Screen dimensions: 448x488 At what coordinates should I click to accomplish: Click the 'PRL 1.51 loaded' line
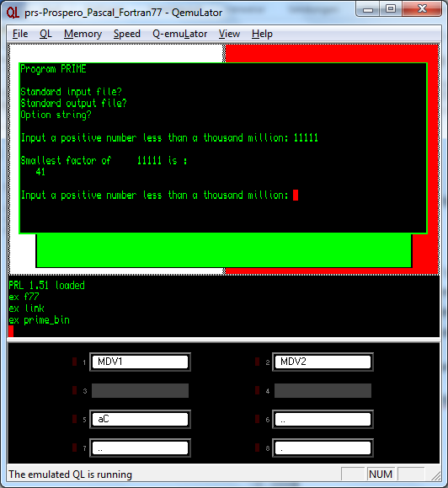click(46, 286)
